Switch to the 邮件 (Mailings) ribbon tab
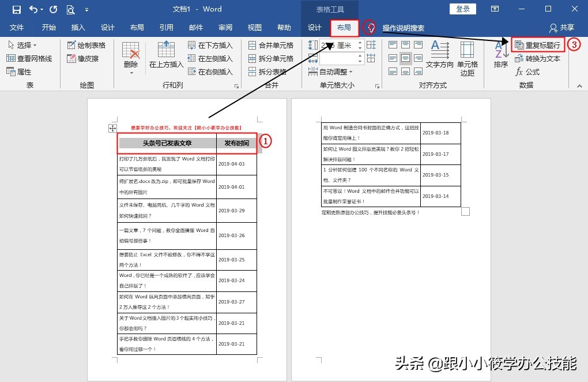 (195, 27)
